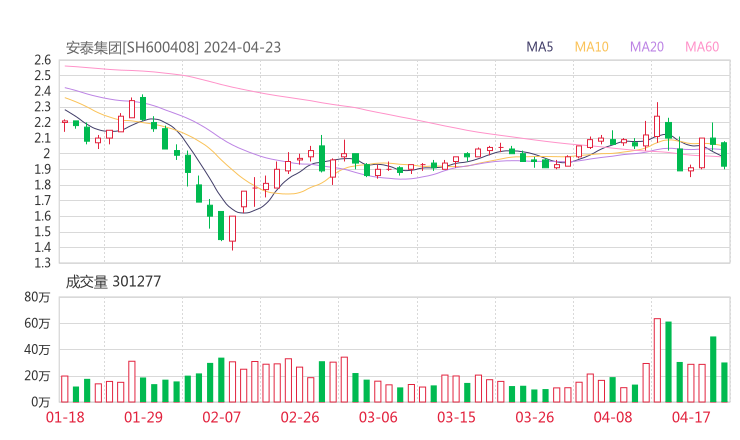Click the 01-18 date axis label
This screenshot has width=740, height=440.
65,417
